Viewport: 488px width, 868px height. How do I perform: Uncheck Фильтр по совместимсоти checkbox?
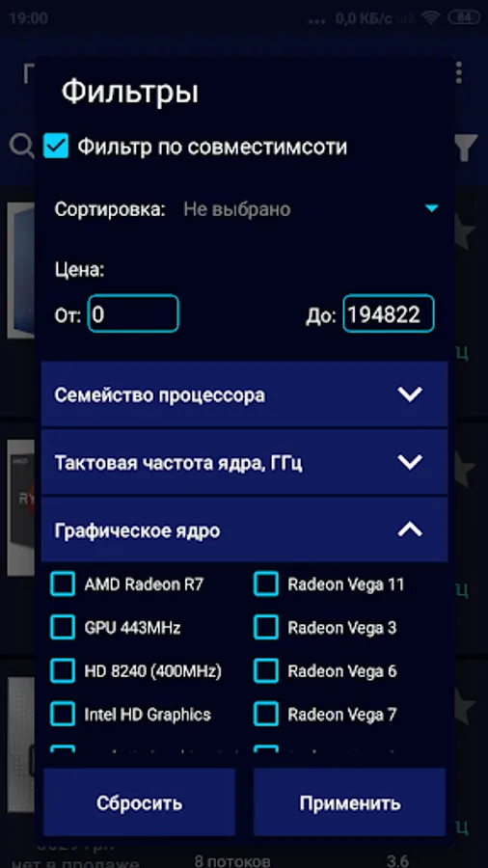click(x=56, y=147)
